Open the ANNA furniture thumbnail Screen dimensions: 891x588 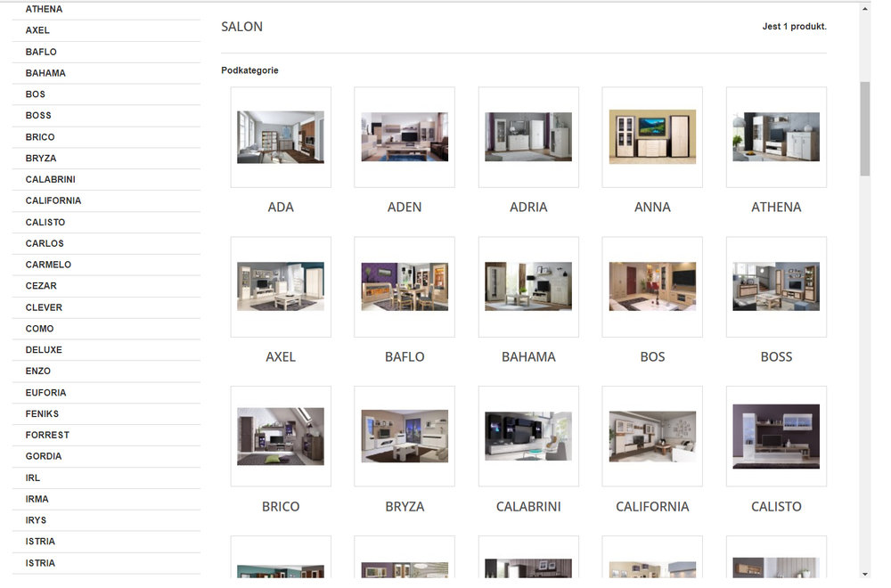click(652, 137)
